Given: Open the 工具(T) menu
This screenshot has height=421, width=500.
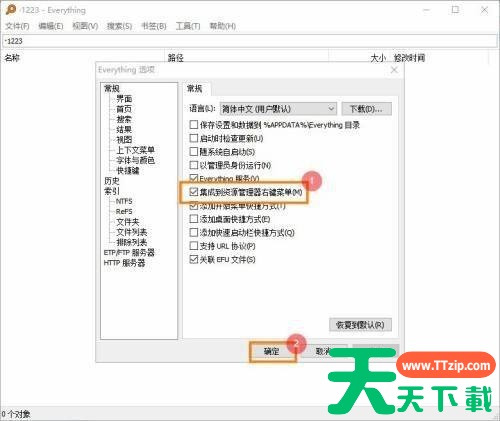Looking at the screenshot, I should pos(188,26).
